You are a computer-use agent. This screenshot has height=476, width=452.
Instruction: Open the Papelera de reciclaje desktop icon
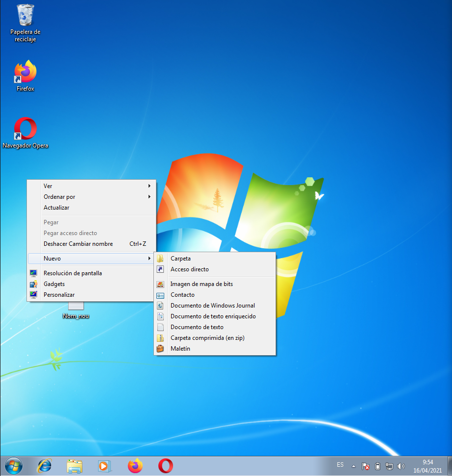tap(25, 23)
